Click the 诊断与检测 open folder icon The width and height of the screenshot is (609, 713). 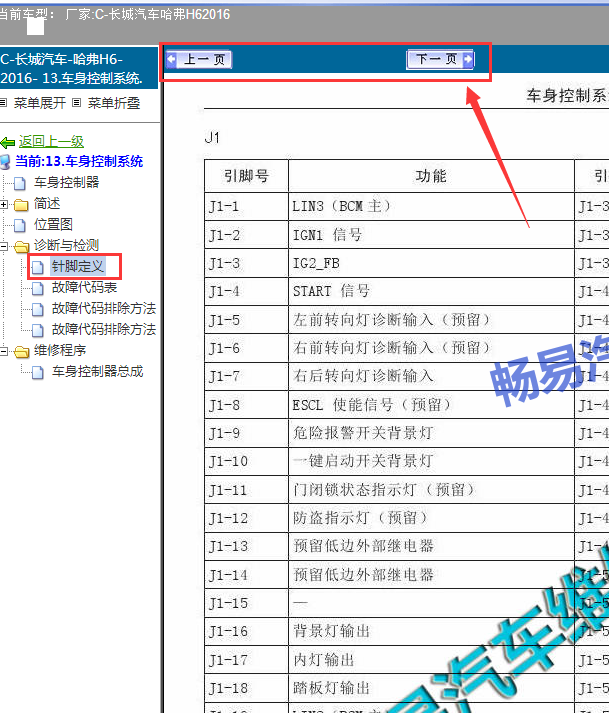(21, 246)
